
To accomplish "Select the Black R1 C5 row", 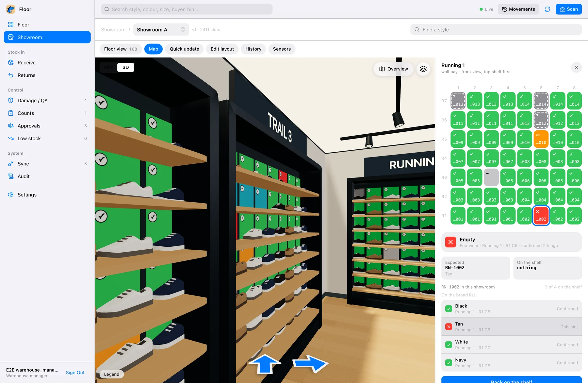I will [x=512, y=309].
